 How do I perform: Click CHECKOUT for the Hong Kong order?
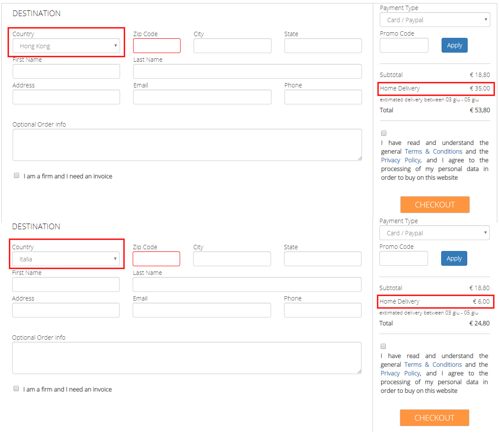435,205
